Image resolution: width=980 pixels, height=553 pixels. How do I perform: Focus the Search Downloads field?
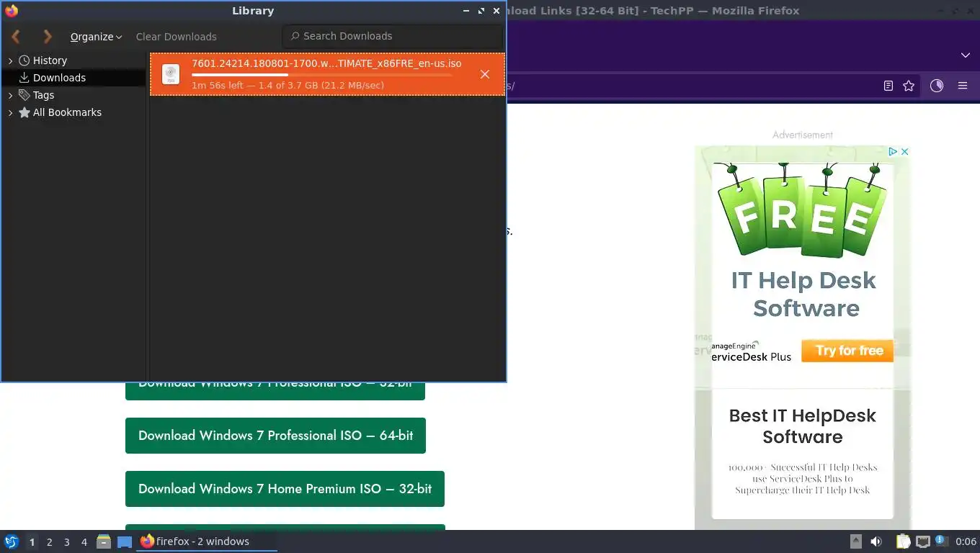(x=393, y=36)
